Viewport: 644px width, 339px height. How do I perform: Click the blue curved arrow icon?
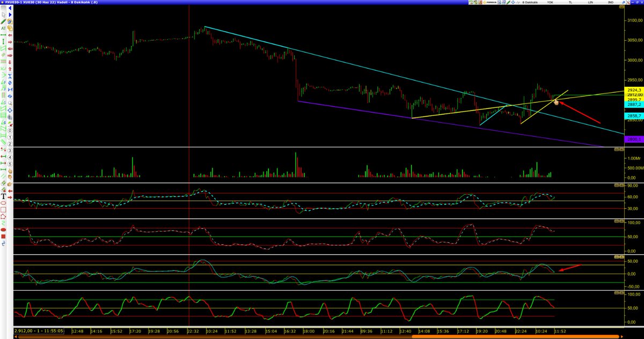pyautogui.click(x=3, y=244)
